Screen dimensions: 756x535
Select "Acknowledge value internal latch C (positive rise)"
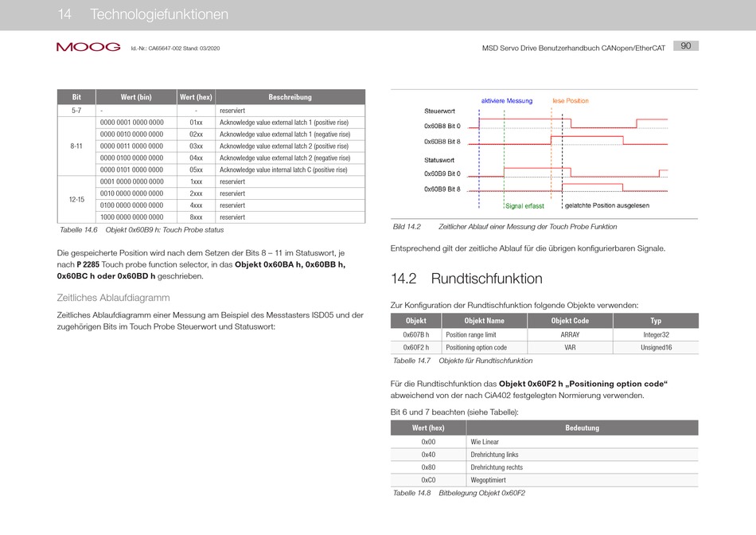(283, 170)
